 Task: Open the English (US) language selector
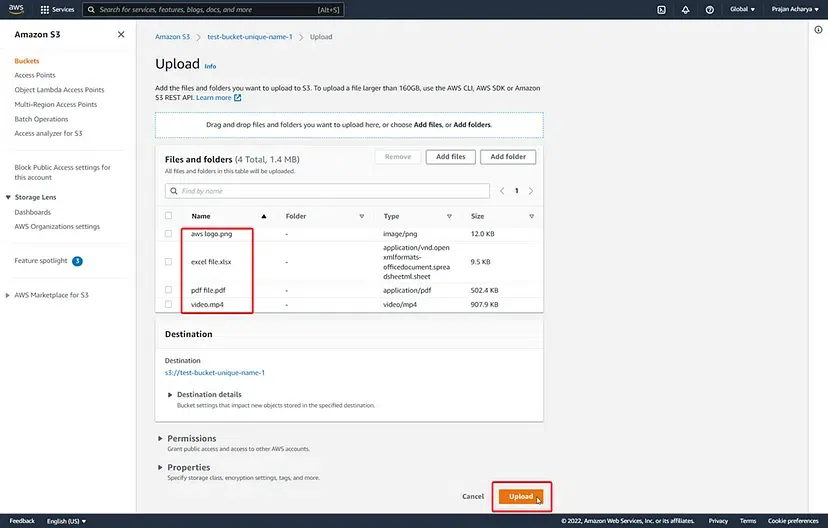67,521
